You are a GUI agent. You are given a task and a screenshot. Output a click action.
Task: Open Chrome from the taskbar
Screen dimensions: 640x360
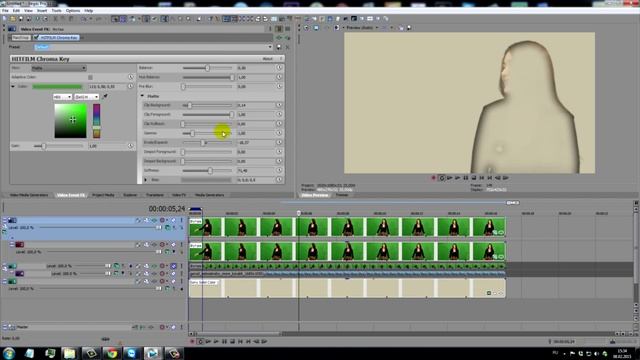pos(111,353)
